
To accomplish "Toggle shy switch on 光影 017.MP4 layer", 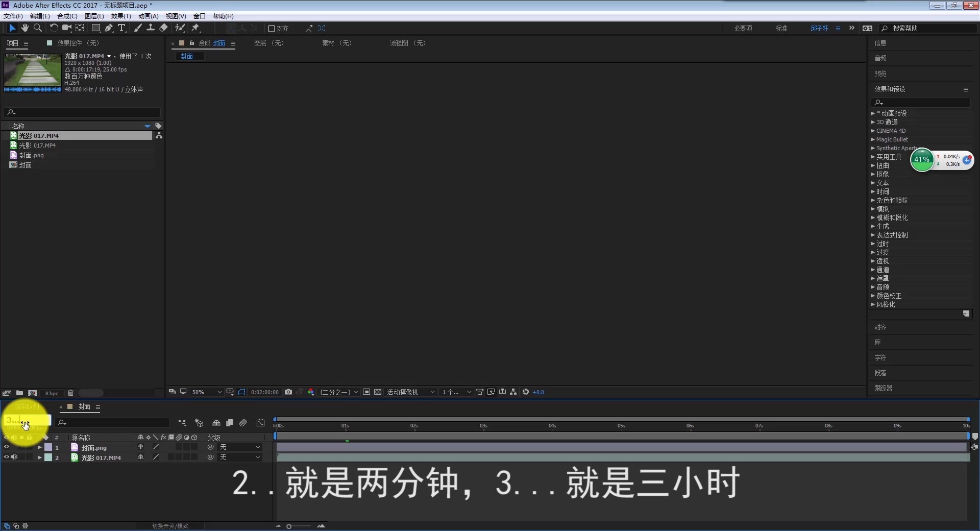I will [x=140, y=457].
